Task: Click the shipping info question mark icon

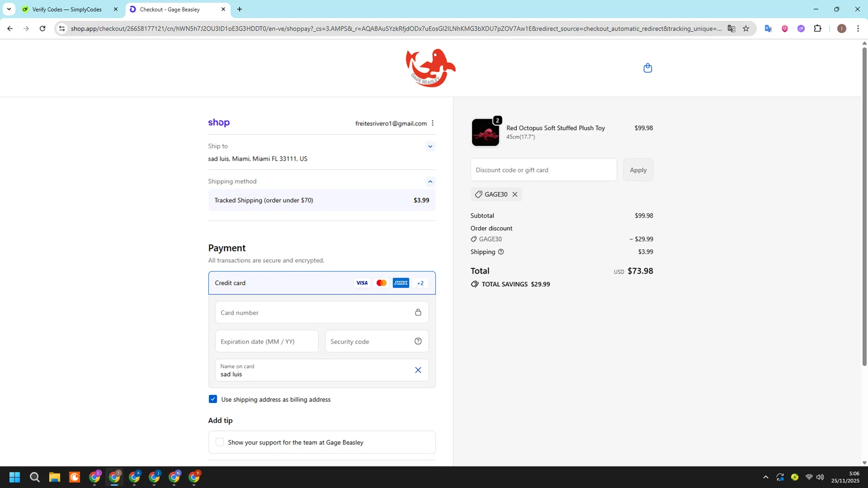Action: click(501, 252)
